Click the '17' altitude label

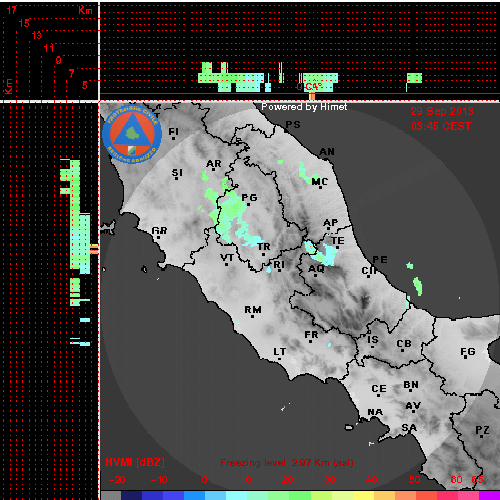12,10
